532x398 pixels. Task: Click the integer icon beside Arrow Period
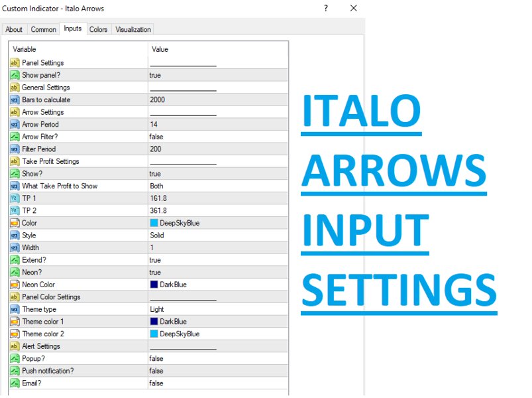pos(15,124)
